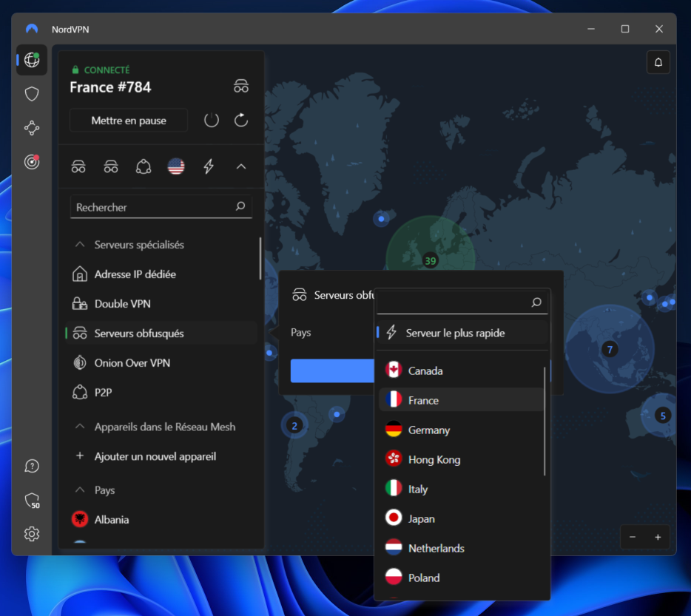691x616 pixels.
Task: Connect via the United States flag shortcut
Action: (x=176, y=166)
